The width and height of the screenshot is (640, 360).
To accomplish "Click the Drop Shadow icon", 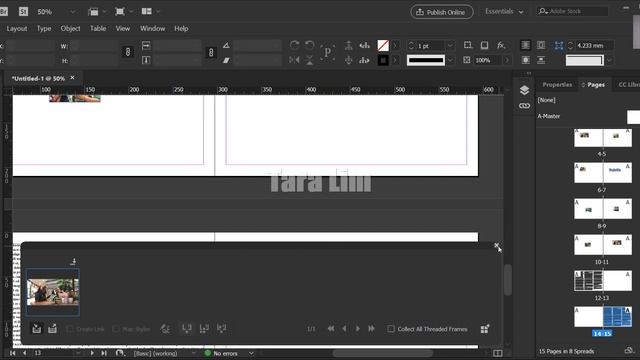I will (x=484, y=45).
